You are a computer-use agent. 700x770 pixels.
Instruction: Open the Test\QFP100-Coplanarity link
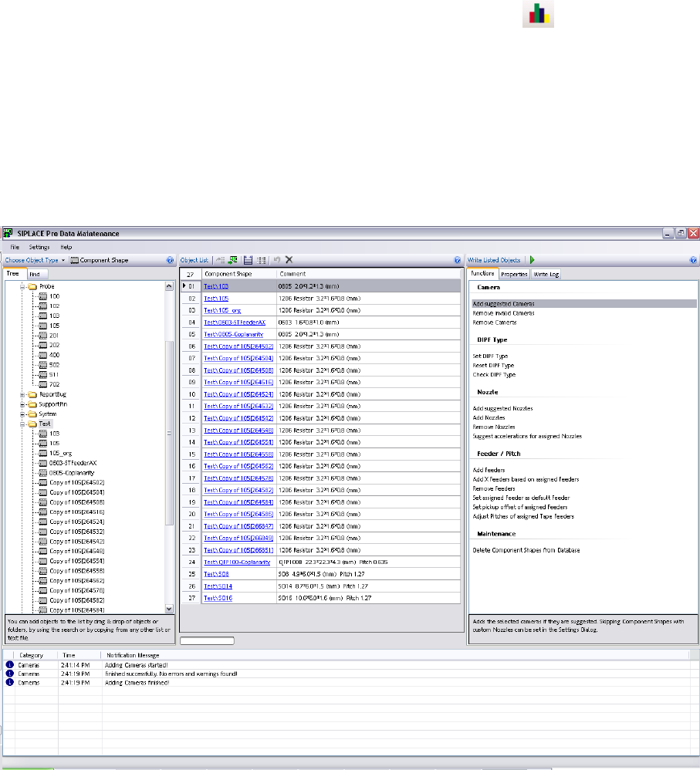click(x=237, y=562)
